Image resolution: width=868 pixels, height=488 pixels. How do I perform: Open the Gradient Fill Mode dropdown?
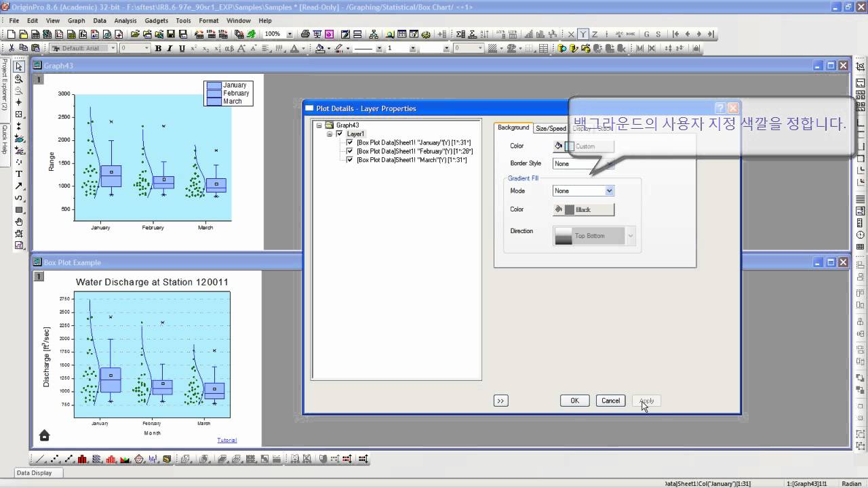(x=609, y=191)
